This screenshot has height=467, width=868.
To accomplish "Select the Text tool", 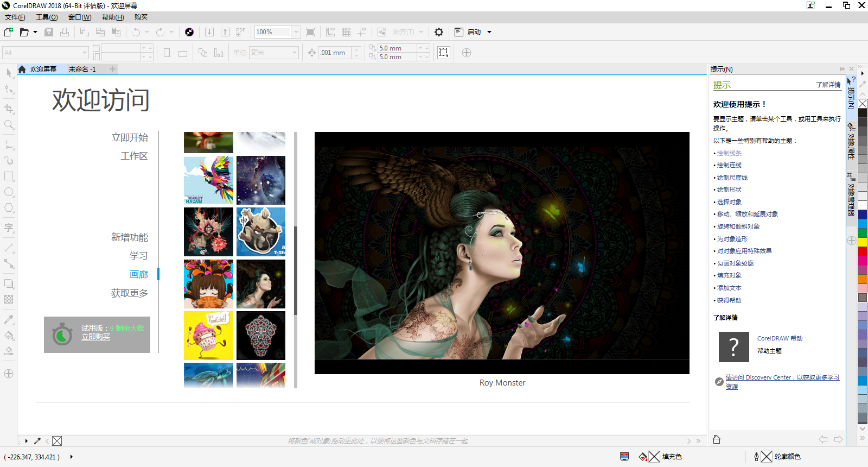I will [9, 228].
